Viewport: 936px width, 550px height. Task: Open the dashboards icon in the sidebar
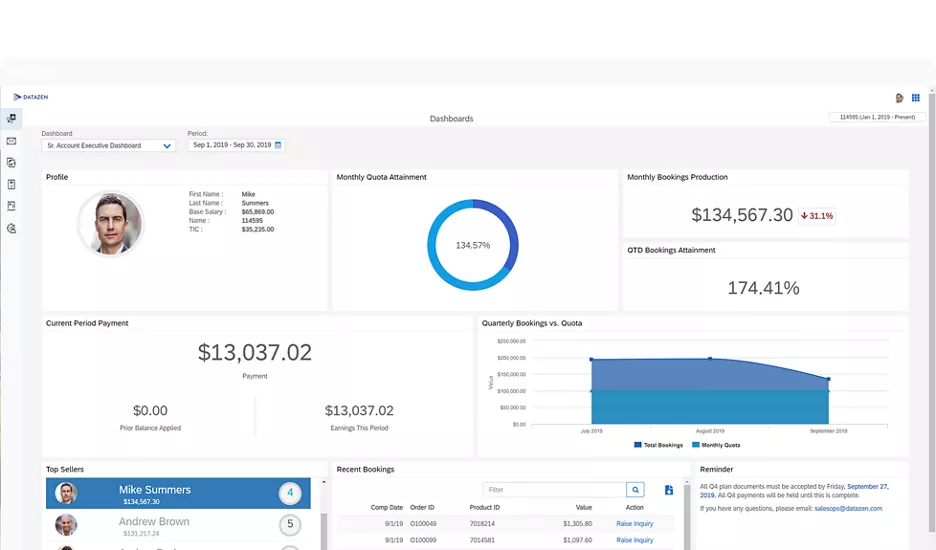click(x=11, y=118)
